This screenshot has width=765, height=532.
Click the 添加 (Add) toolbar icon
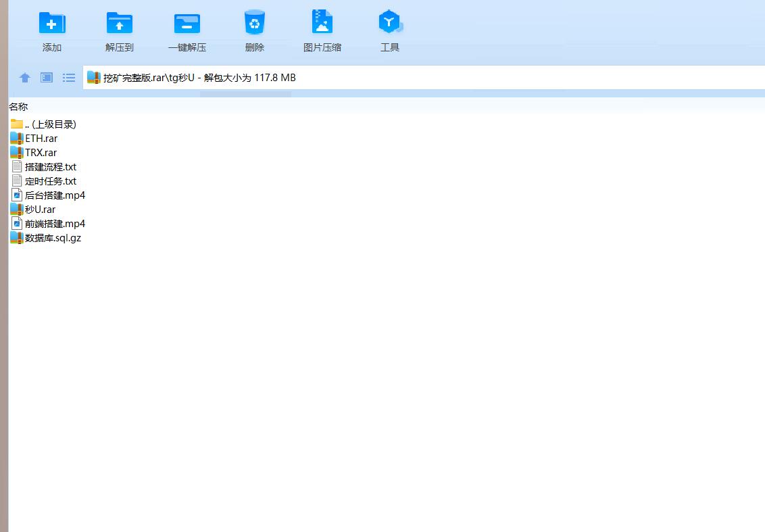tap(52, 24)
